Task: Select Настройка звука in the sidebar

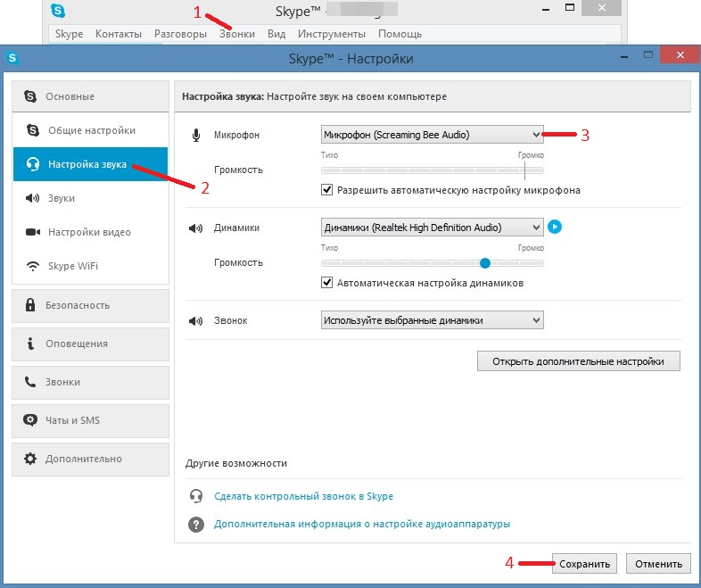Action: coord(90,164)
